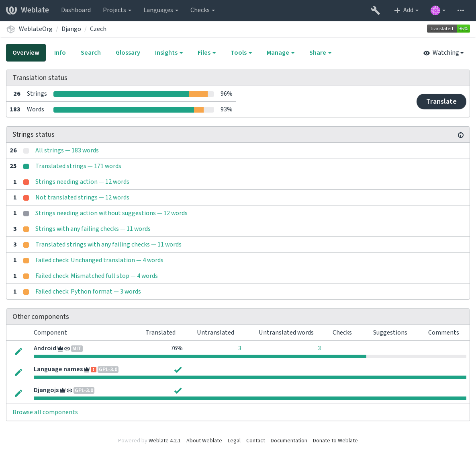The height and width of the screenshot is (454, 476).
Task: Click the WeblateOrg project cube icon
Action: 11,29
